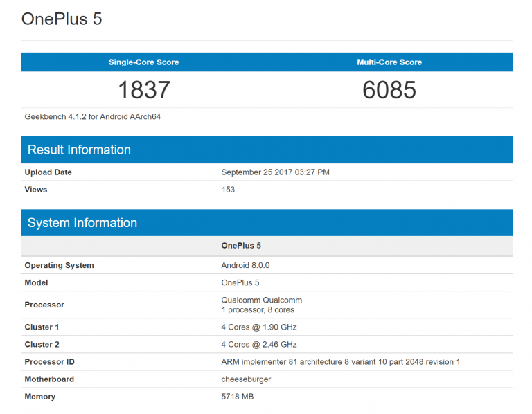The width and height of the screenshot is (532, 414).
Task: Click the '5718 MB' memory value
Action: pos(238,397)
